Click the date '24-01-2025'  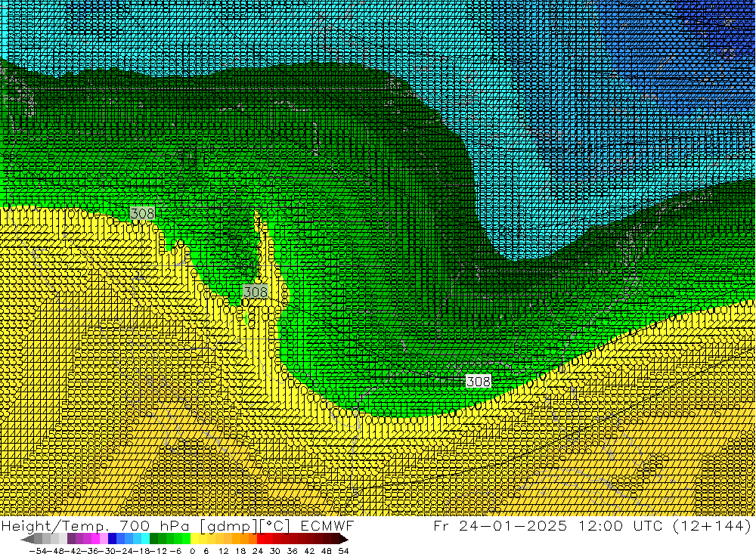[x=513, y=525]
